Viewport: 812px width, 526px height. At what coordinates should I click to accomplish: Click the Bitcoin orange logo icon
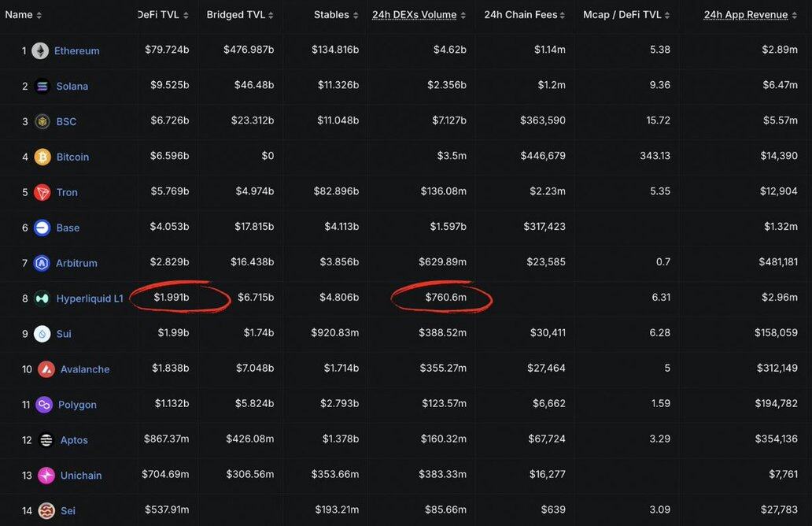(42, 157)
